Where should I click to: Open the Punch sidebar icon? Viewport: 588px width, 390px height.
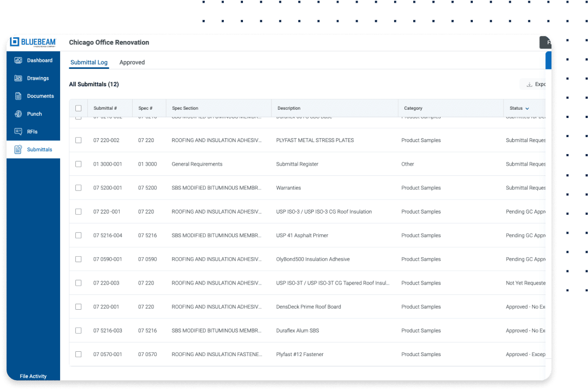click(x=18, y=114)
